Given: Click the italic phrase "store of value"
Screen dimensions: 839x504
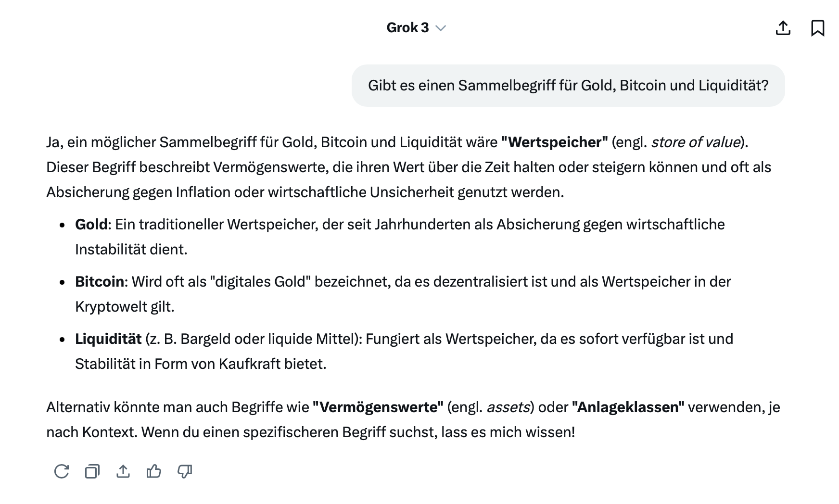Looking at the screenshot, I should point(695,142).
